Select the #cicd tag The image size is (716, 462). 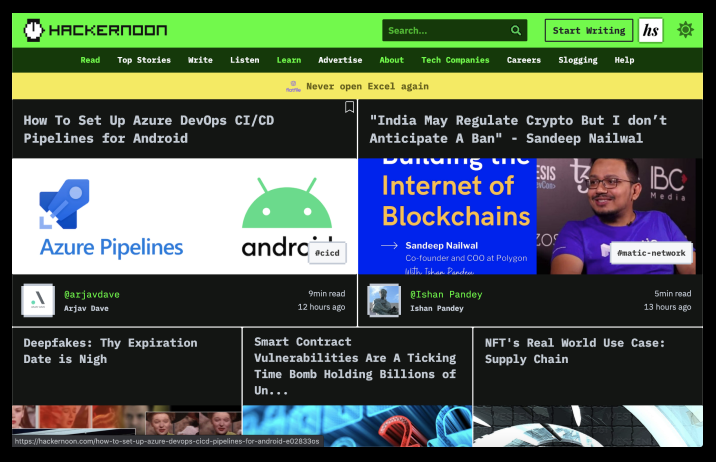pos(327,253)
